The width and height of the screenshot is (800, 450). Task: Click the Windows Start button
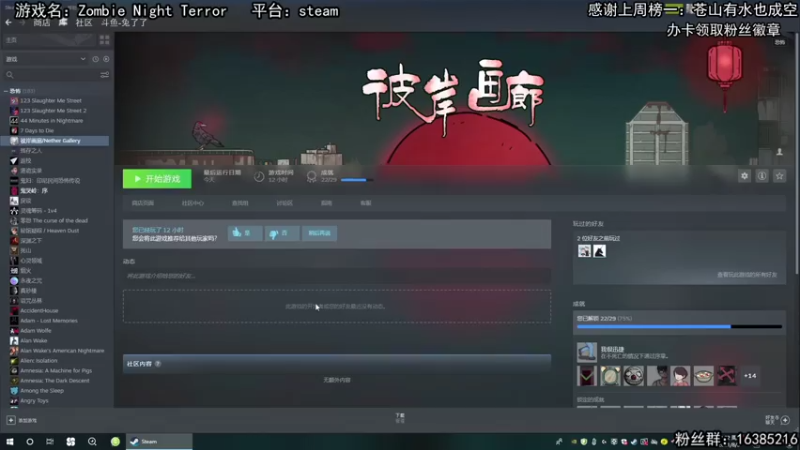pos(10,442)
